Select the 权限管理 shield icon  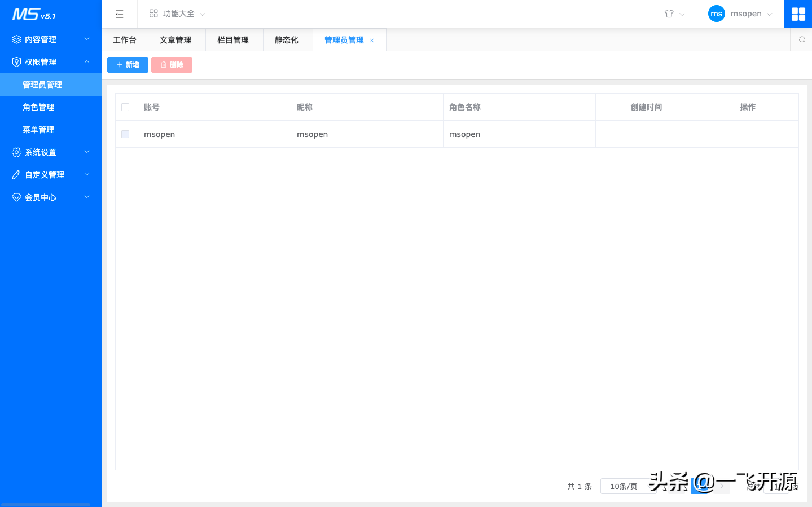point(16,61)
